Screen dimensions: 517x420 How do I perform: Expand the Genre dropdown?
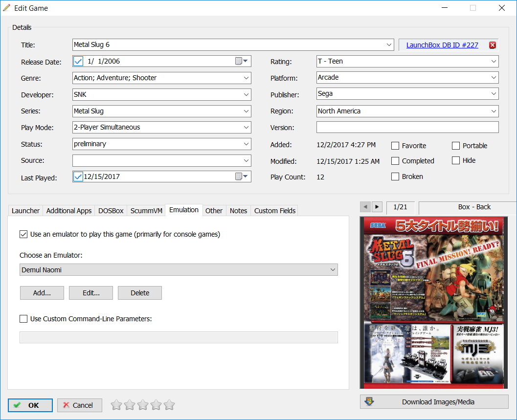[247, 78]
